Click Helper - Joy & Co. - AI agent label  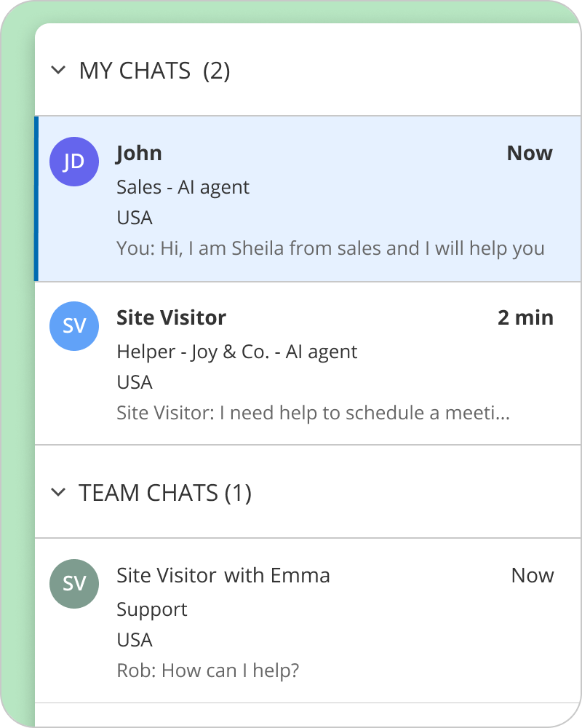236,352
